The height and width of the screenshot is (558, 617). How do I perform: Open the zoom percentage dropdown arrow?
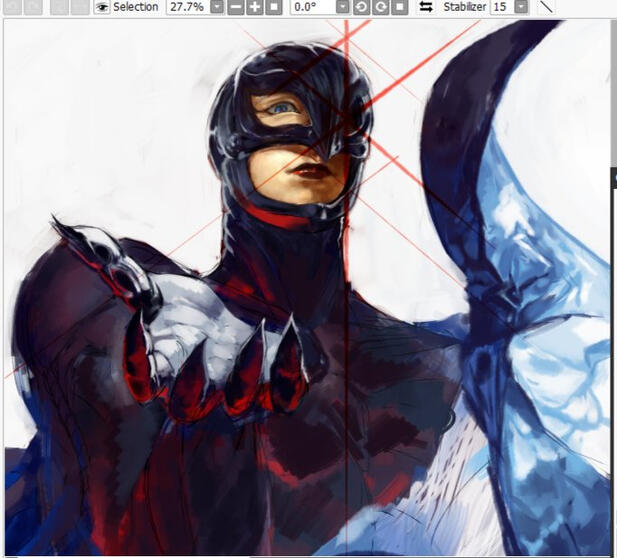point(216,7)
